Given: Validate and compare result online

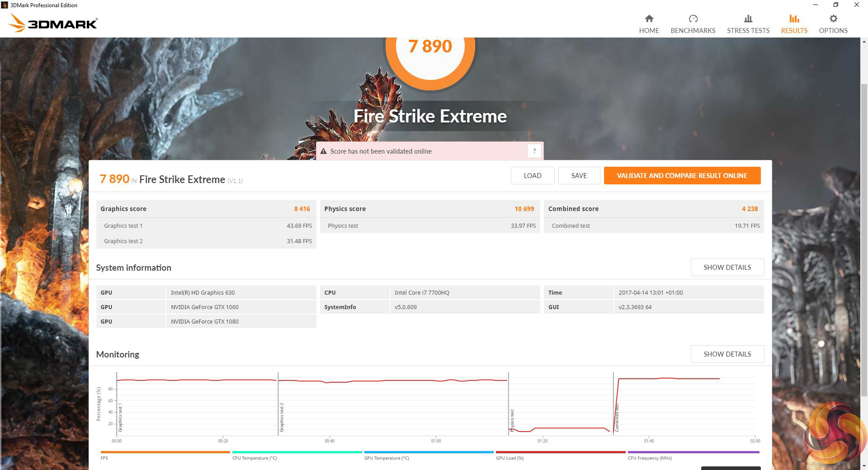Looking at the screenshot, I should [682, 176].
